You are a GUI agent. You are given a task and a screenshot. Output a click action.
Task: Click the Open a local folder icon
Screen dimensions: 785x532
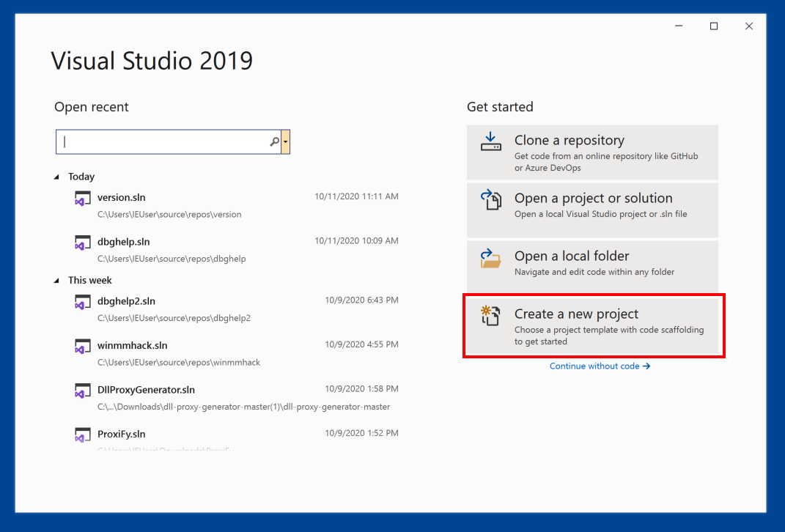click(x=490, y=258)
